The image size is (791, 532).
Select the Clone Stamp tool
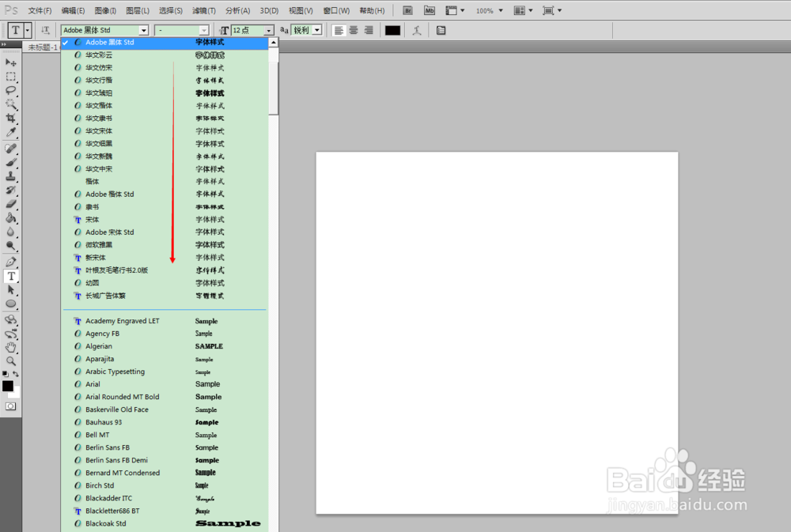point(10,176)
